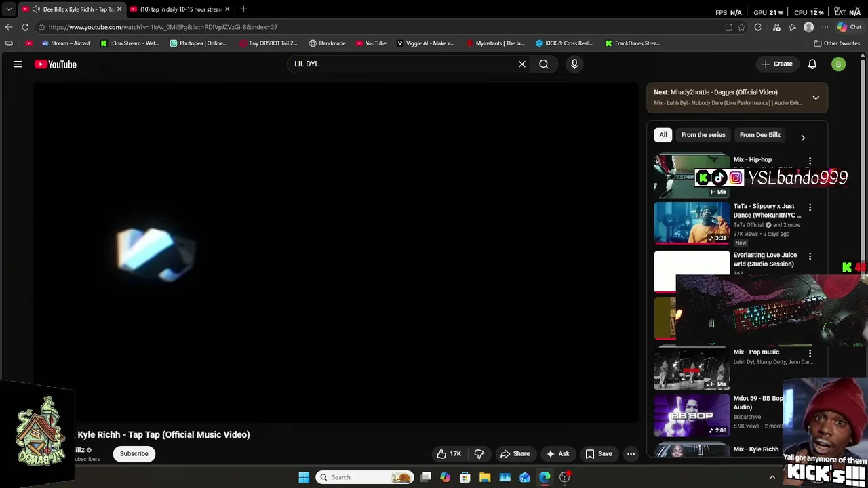Expand the Other favorites folder
The image size is (868, 488).
[x=837, y=43]
